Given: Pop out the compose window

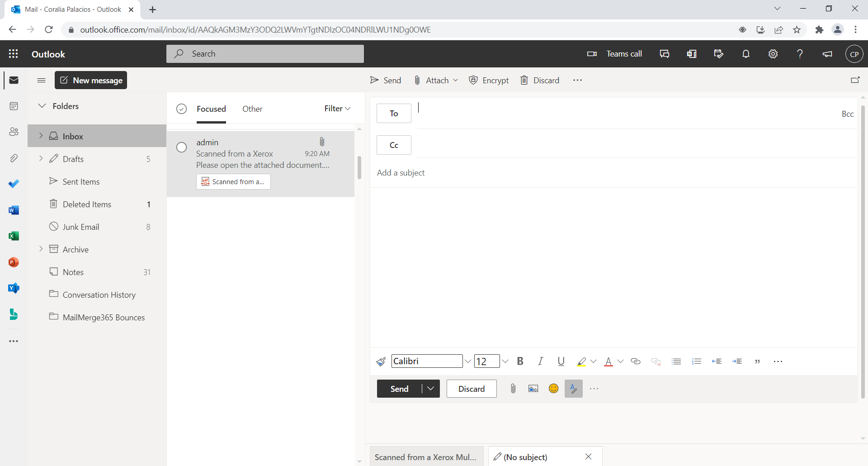Looking at the screenshot, I should click(x=855, y=80).
